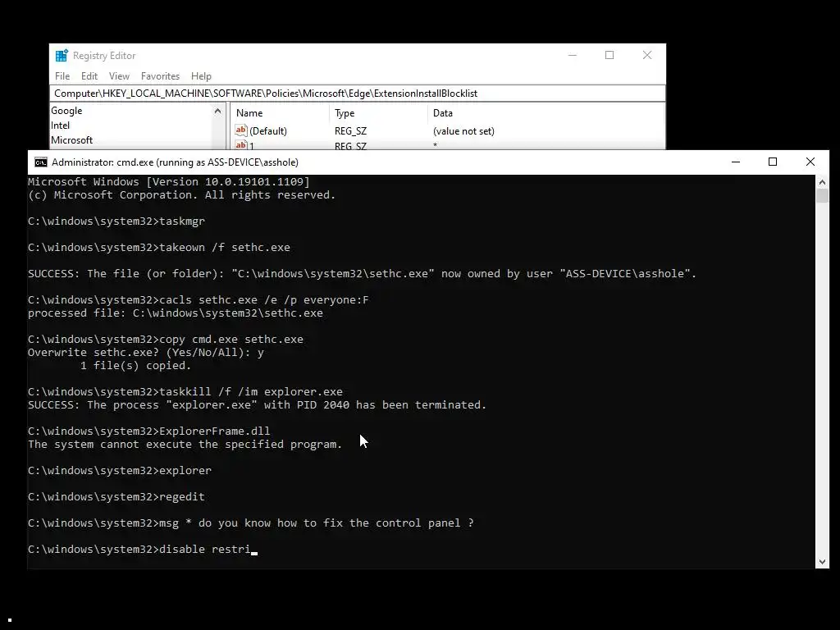The image size is (840, 630).
Task: Select the Google key in registry tree
Action: click(66, 111)
